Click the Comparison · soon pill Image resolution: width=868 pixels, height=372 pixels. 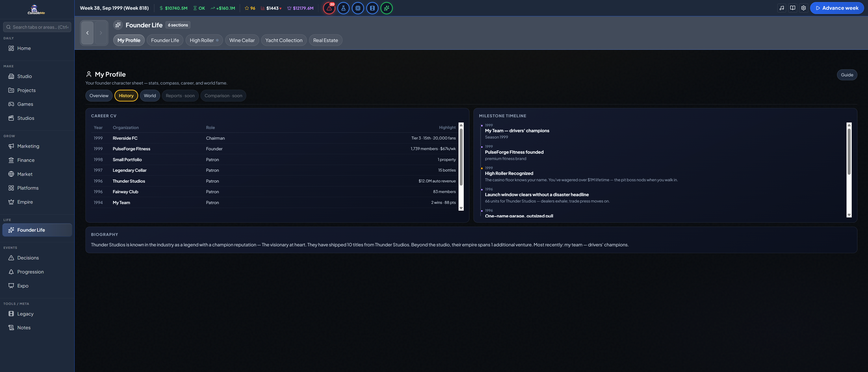coord(223,96)
